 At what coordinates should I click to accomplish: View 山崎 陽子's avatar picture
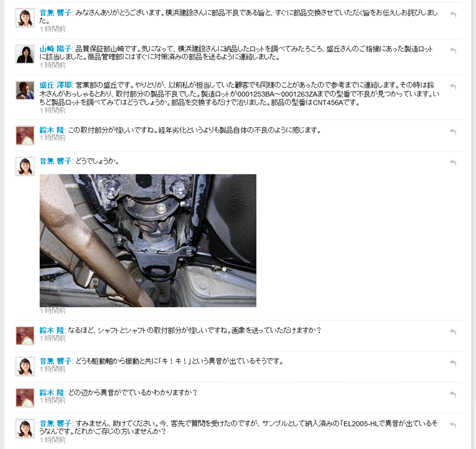25,54
